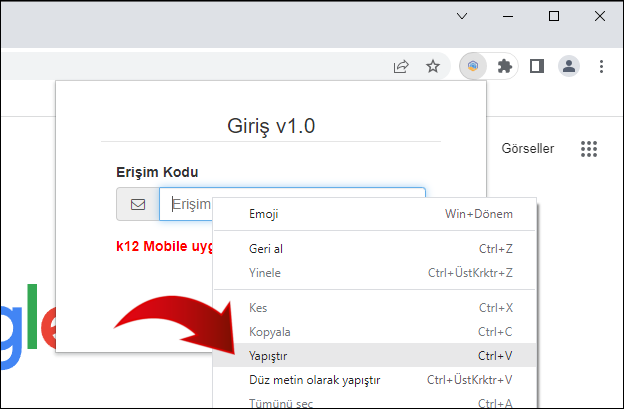
Task: Bookmark this page with the star icon
Action: click(x=433, y=67)
